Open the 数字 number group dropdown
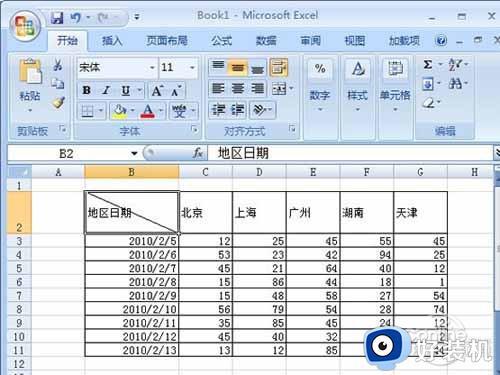 pos(320,109)
